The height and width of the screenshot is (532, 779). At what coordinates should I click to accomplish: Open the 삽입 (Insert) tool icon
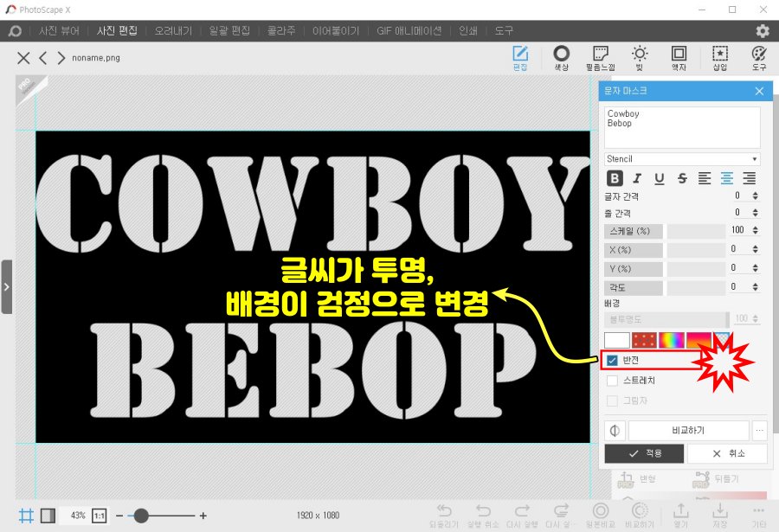click(720, 58)
